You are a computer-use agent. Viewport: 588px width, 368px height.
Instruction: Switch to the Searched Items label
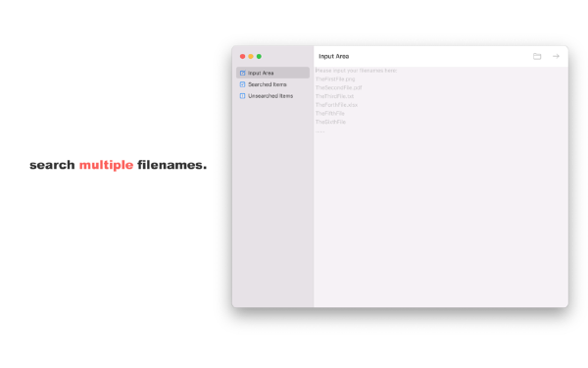point(267,84)
